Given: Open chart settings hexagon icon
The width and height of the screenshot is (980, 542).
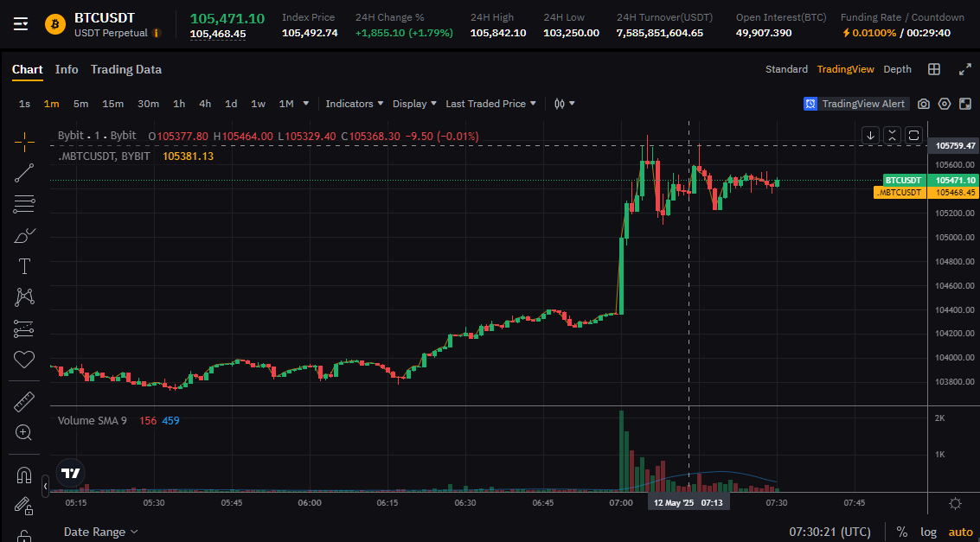Looking at the screenshot, I should 945,104.
